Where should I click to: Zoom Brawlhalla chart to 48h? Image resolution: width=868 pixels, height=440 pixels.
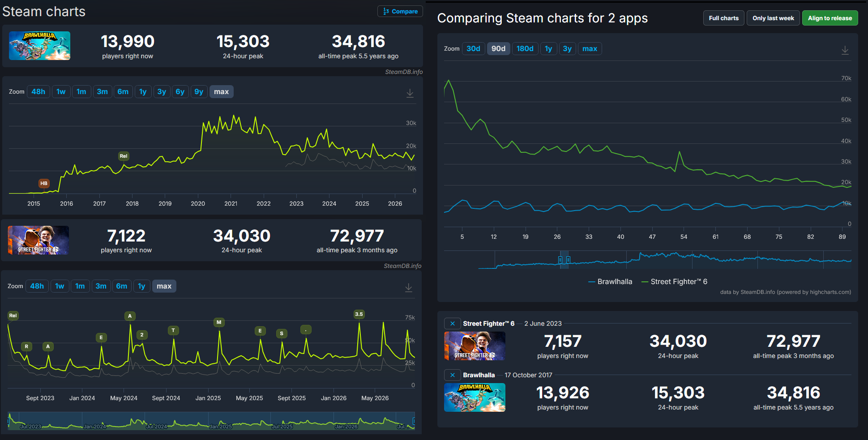(x=38, y=92)
